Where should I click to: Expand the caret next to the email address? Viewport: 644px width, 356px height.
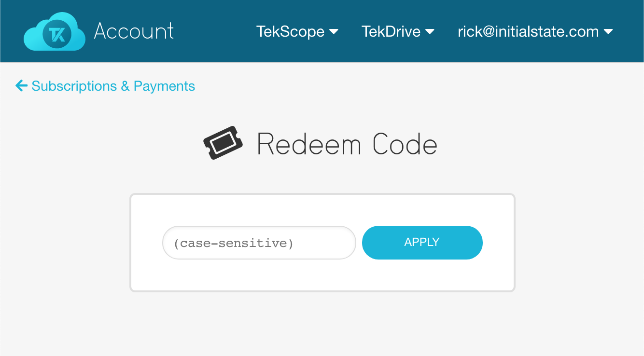tap(608, 32)
